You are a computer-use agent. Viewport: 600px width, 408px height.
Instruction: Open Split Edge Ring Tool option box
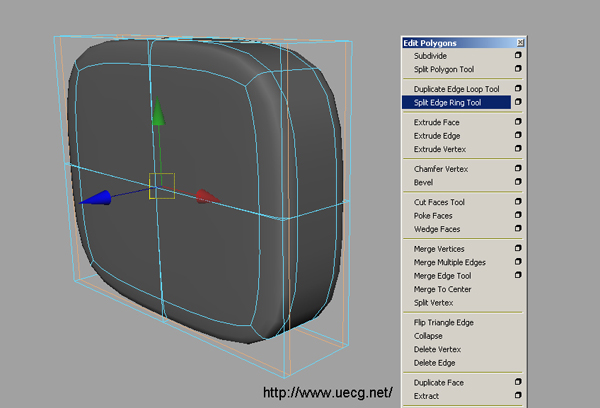click(x=518, y=102)
